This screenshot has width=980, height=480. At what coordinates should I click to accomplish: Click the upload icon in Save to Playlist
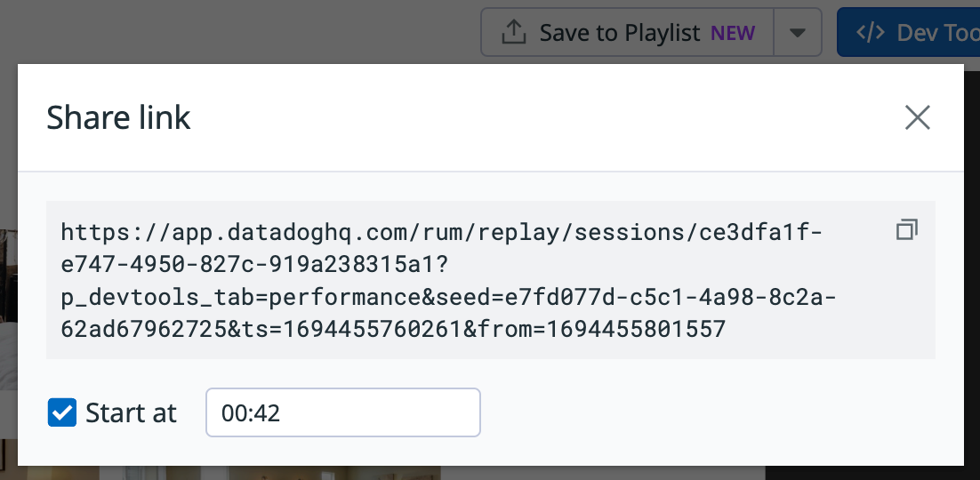[513, 33]
